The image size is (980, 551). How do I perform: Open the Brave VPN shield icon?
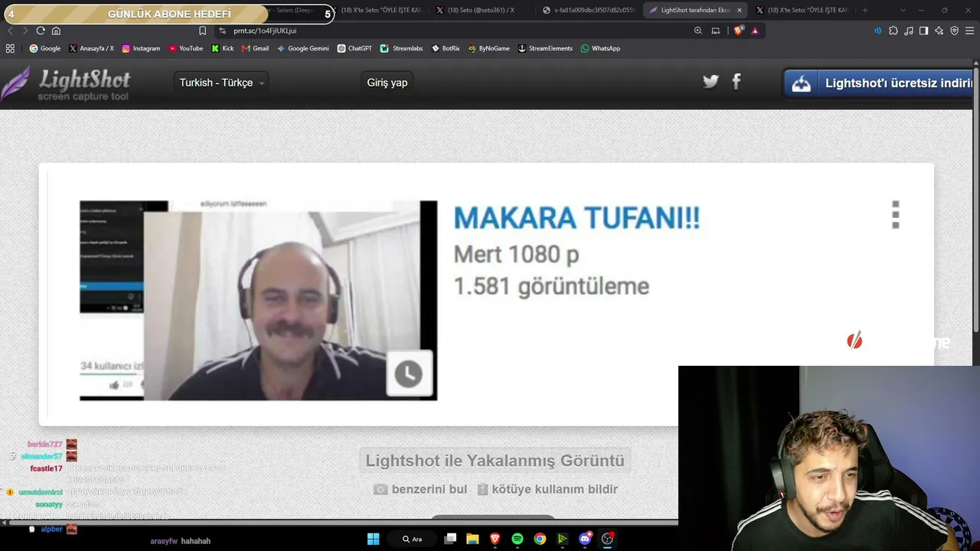click(954, 31)
